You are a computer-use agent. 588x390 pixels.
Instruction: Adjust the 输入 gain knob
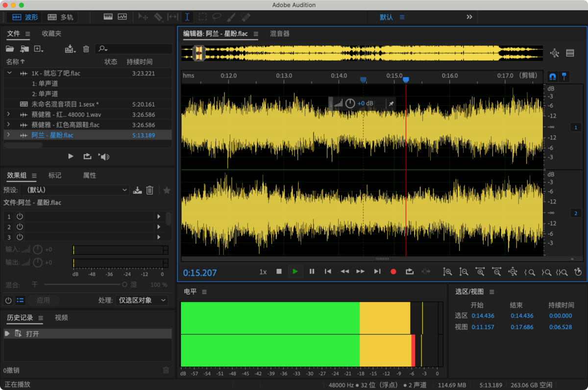pos(38,249)
